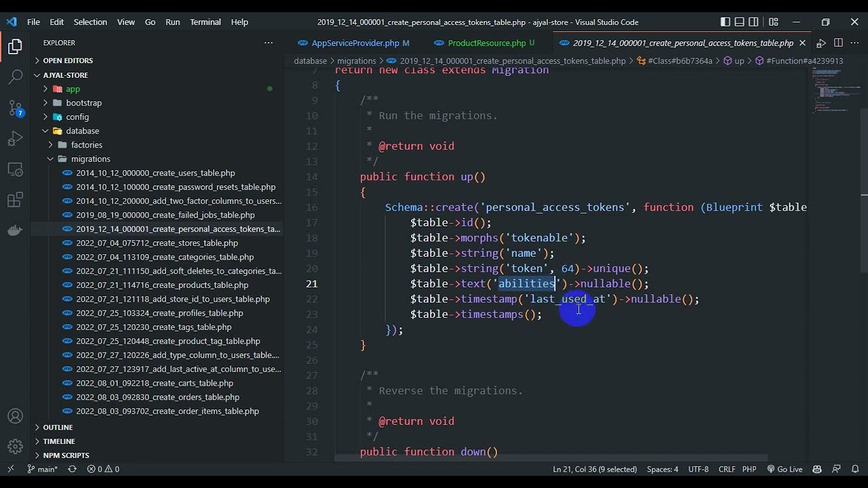Open editor more actions ellipsis

point(854,43)
